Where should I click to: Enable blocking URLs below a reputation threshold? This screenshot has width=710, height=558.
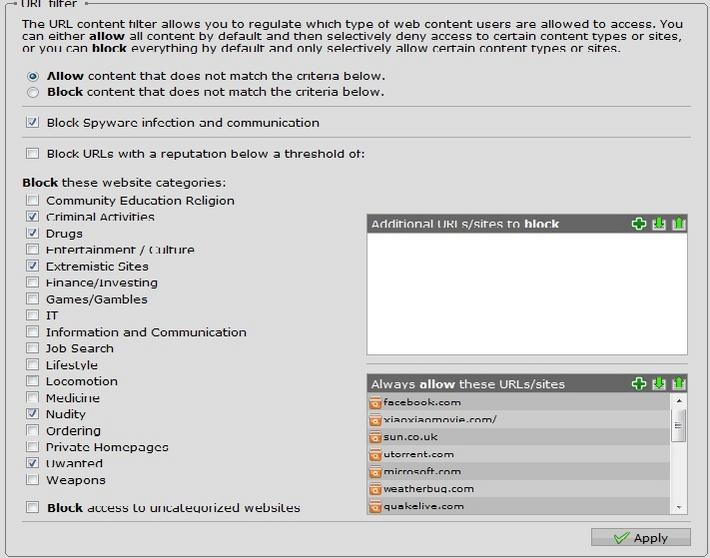(34, 154)
